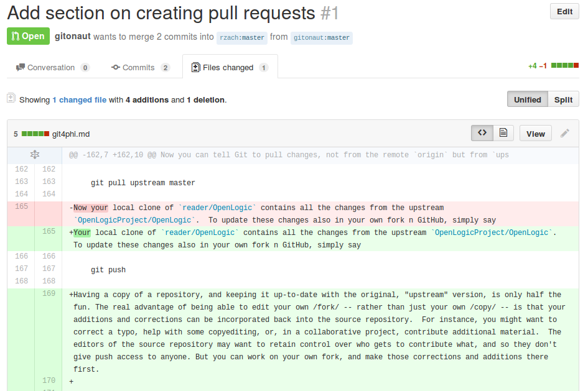Click the highlighted word 'Your' in added line
588x391 pixels.
pyautogui.click(x=82, y=232)
